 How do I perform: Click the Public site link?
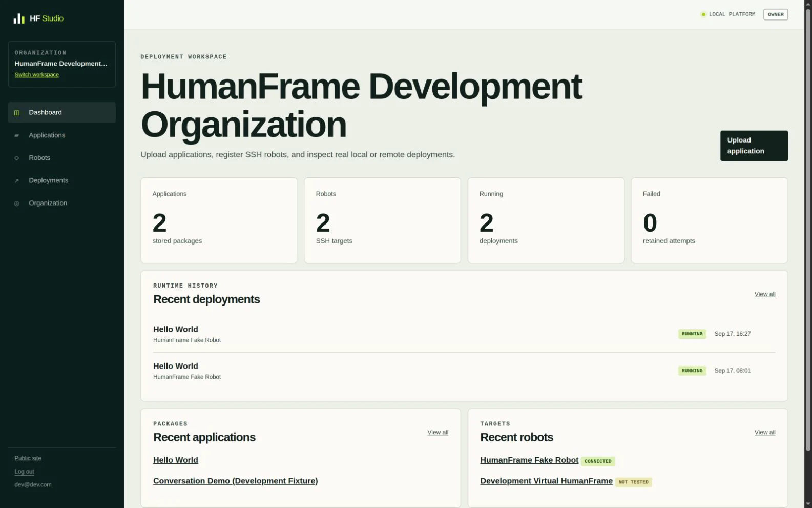point(28,458)
